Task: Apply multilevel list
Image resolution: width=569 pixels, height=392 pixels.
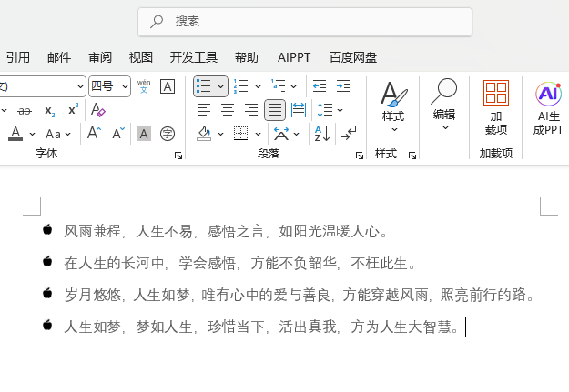Action: click(279, 86)
